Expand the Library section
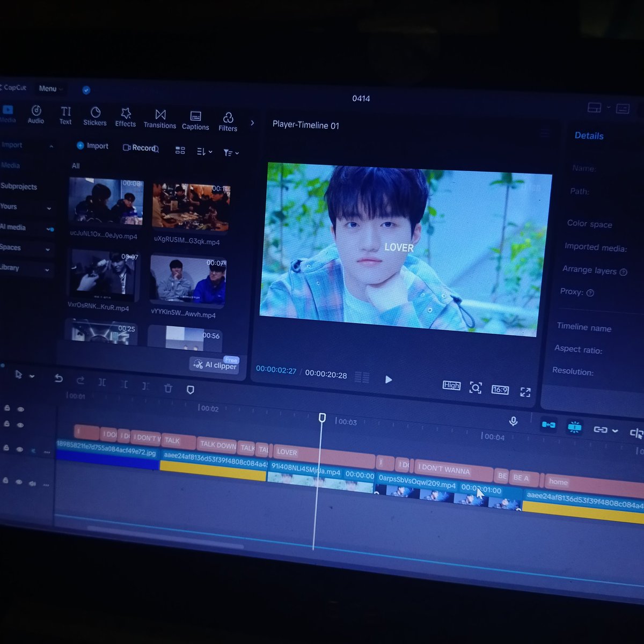 pyautogui.click(x=47, y=270)
